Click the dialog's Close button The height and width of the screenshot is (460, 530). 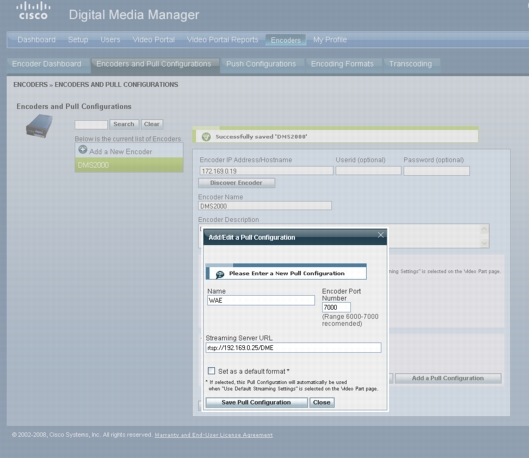pos(321,402)
